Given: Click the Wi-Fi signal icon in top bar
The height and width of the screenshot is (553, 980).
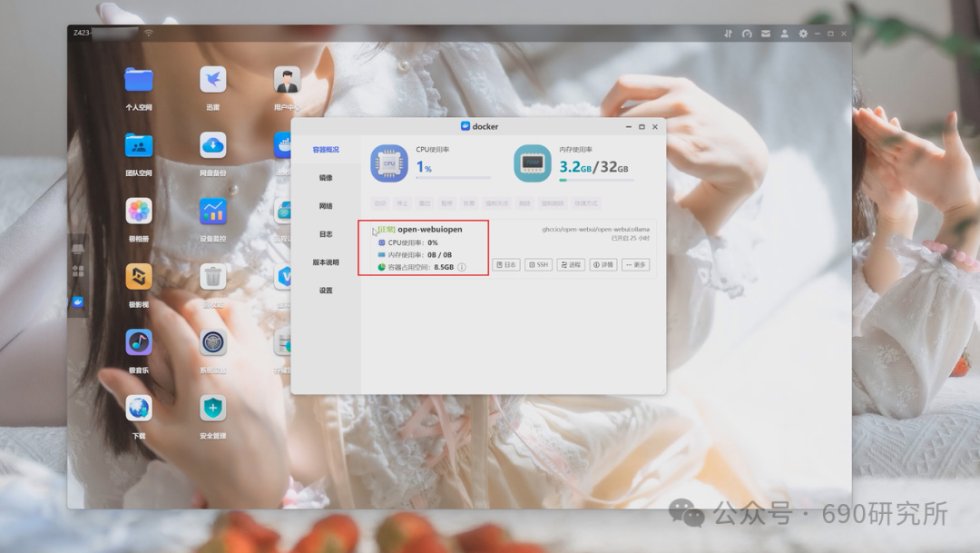Looking at the screenshot, I should [148, 33].
